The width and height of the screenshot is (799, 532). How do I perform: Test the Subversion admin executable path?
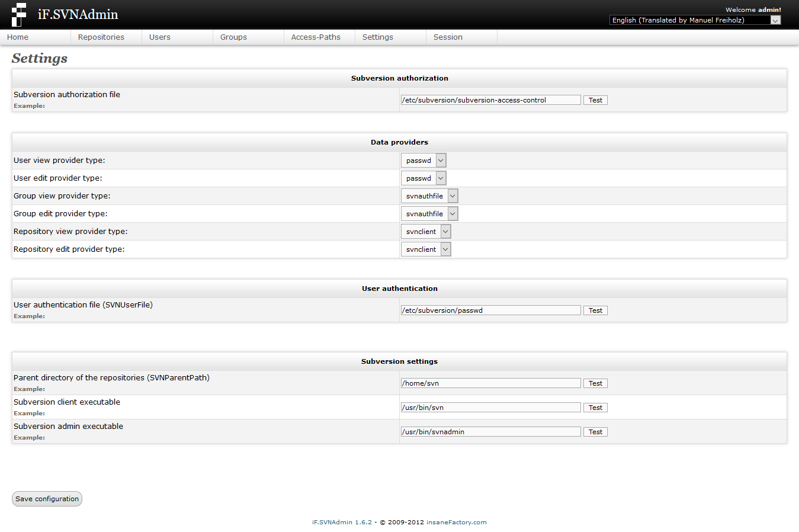coord(595,431)
